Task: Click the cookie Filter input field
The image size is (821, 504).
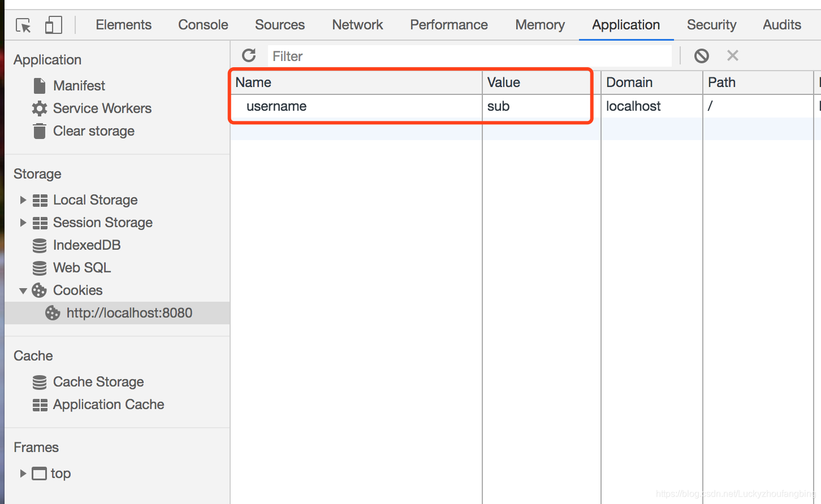Action: click(469, 56)
